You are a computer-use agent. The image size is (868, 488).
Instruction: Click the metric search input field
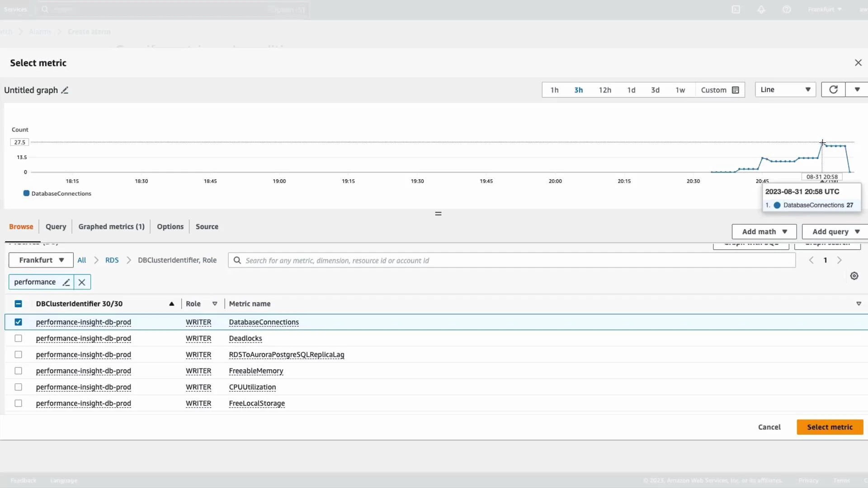[407, 260]
